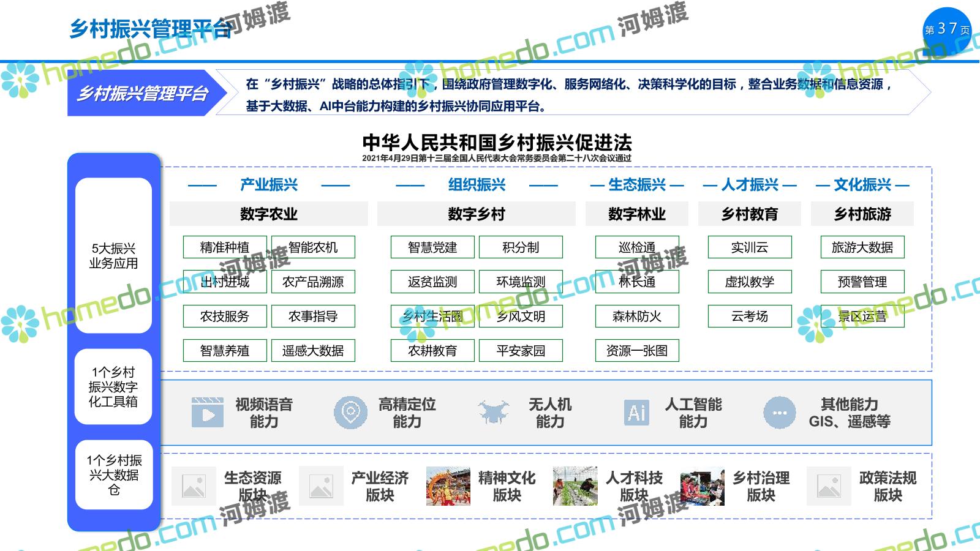Open the 精神文化版块 dragon dance photo

448,486
